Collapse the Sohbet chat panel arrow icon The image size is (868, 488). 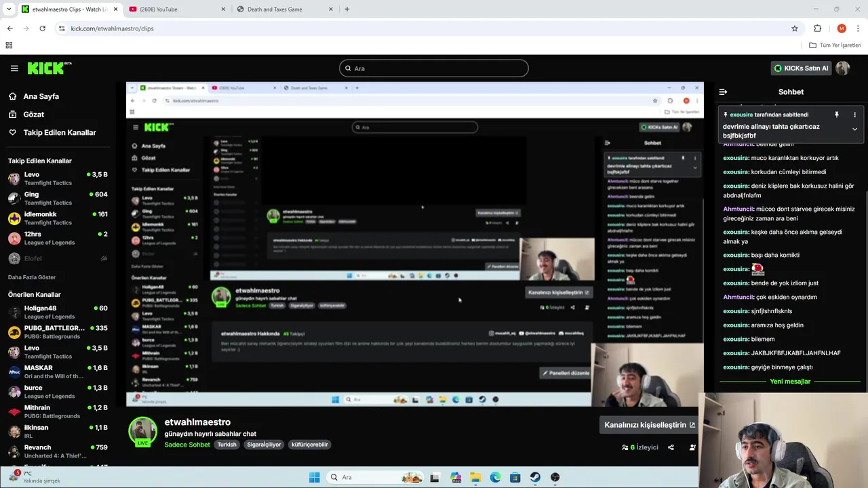pos(723,91)
